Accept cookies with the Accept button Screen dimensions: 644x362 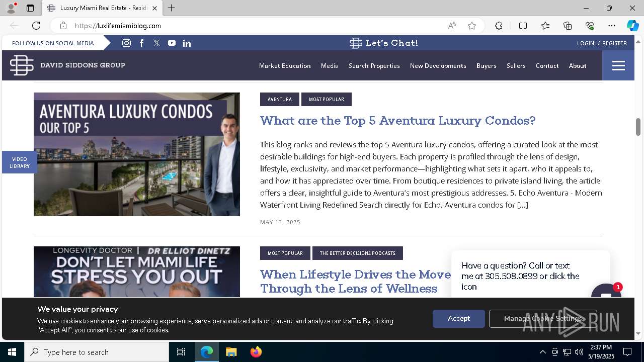coord(459,319)
